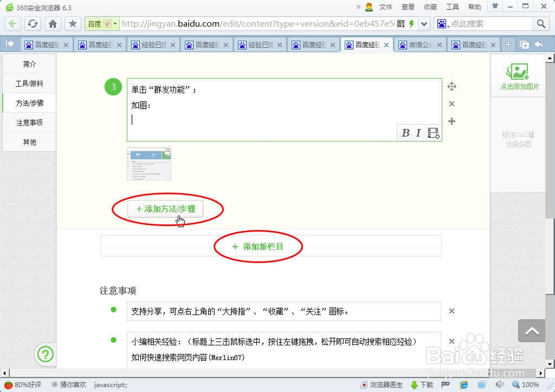This screenshot has width=555, height=392.
Task: Click the tab-list window icon next to new tab plus
Action: tap(524, 44)
